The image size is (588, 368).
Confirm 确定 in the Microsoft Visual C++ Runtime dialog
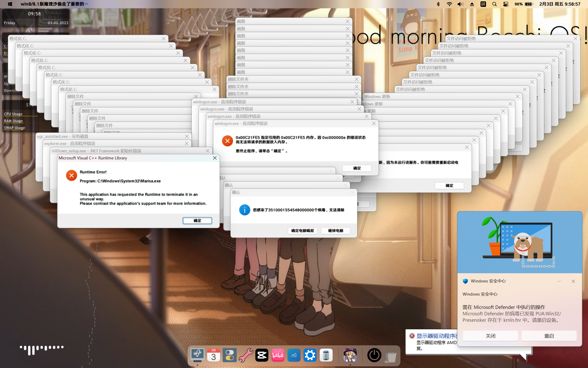coord(197,221)
